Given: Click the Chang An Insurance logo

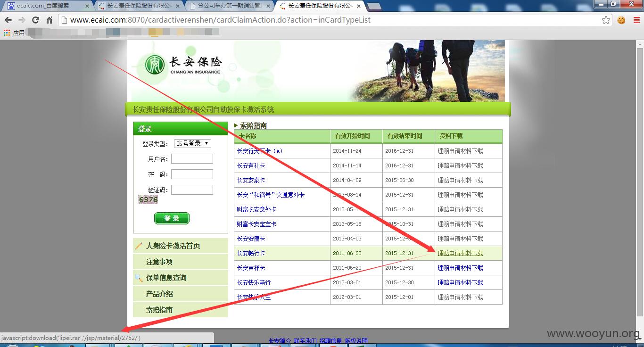Looking at the screenshot, I should pyautogui.click(x=183, y=65).
